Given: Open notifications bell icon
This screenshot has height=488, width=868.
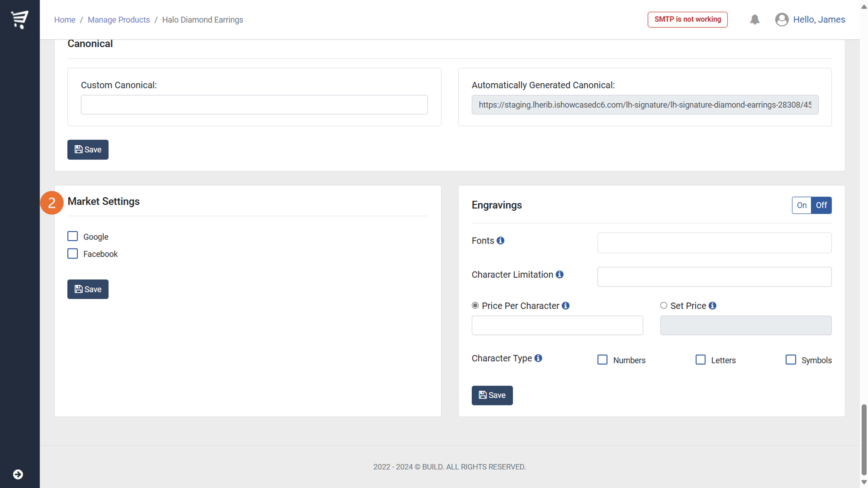Looking at the screenshot, I should click(755, 20).
